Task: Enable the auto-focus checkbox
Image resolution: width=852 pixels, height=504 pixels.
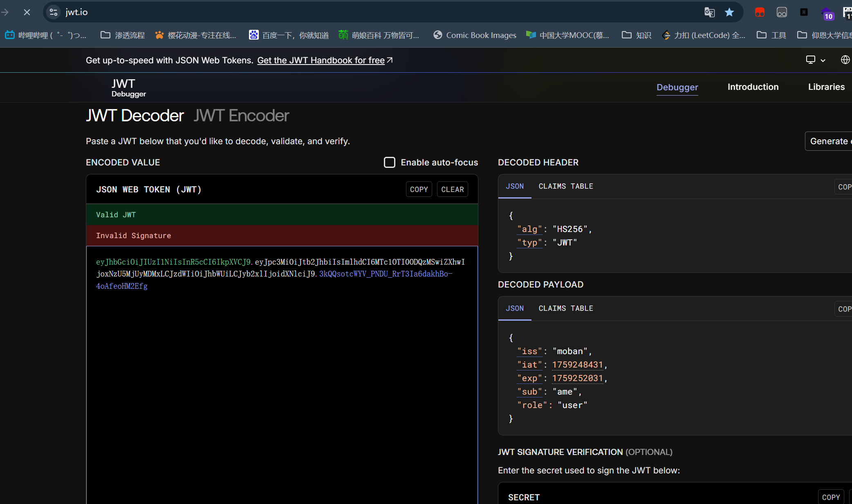Action: click(x=390, y=163)
